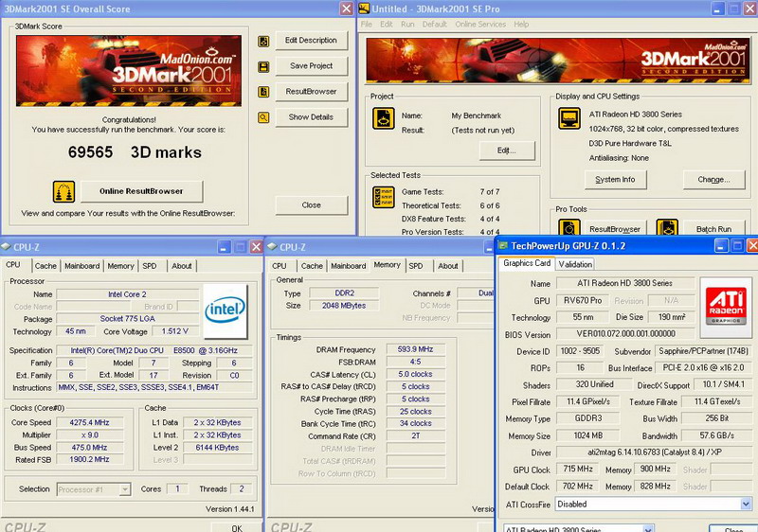This screenshot has height=532, width=758.
Task: Click the Project icon in 3DMark2001 SE Pro
Action: (x=384, y=118)
